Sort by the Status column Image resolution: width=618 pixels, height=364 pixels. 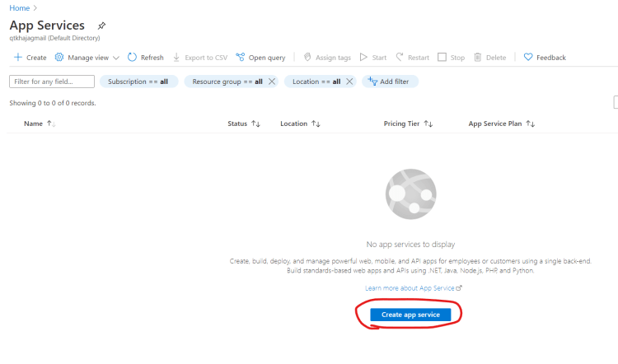pos(244,124)
